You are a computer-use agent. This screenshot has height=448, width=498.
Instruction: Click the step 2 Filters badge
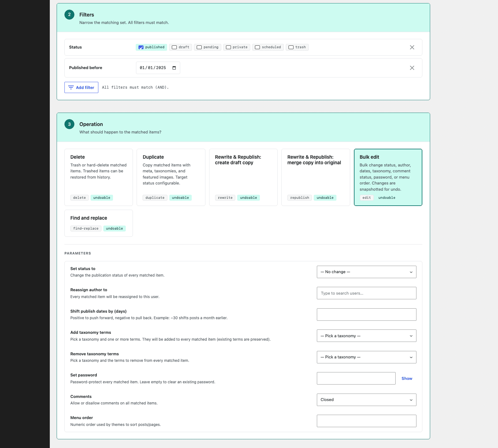69,15
